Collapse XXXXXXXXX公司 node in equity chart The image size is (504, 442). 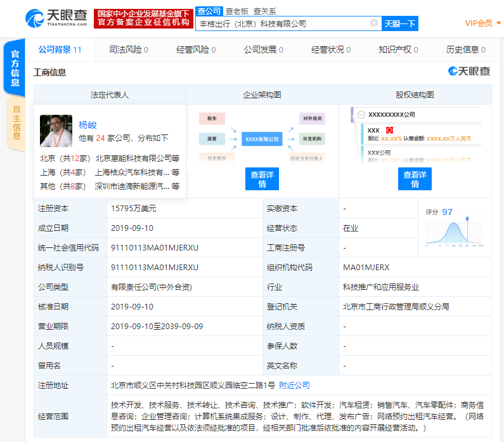coord(361,115)
